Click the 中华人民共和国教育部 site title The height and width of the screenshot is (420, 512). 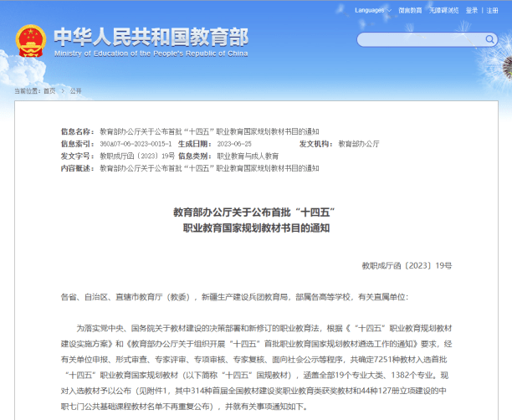point(151,37)
